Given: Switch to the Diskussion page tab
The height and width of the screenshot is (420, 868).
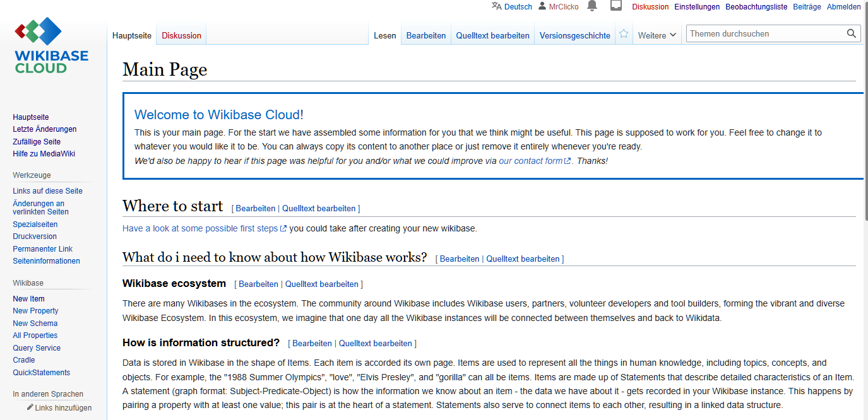Looking at the screenshot, I should pos(181,35).
